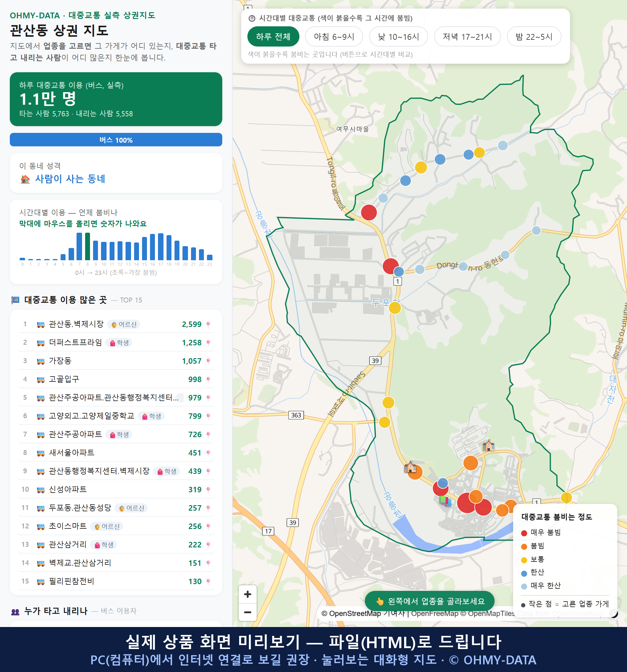Click the bus icon beside 관산동.벽제시장
Image resolution: width=627 pixels, height=672 pixels.
coord(40,325)
